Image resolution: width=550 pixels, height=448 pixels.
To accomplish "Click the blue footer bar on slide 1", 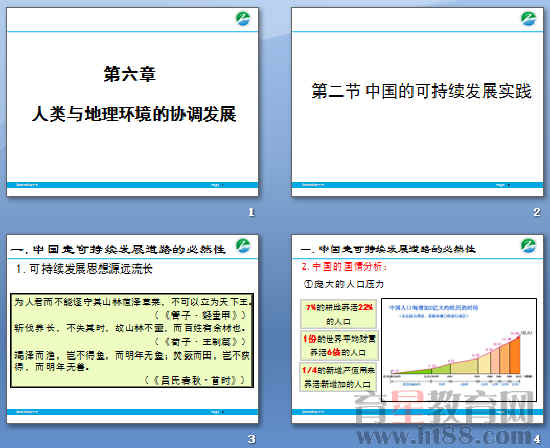I will (x=133, y=185).
